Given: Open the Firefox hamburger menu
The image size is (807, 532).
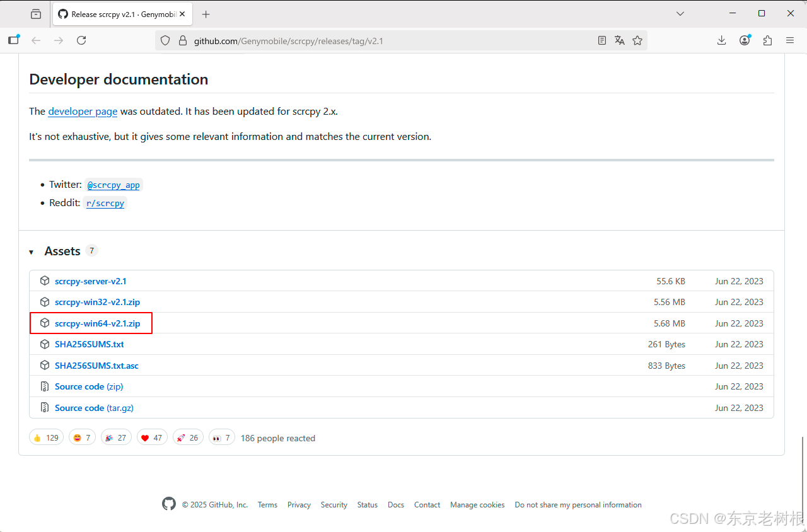Looking at the screenshot, I should pos(790,40).
